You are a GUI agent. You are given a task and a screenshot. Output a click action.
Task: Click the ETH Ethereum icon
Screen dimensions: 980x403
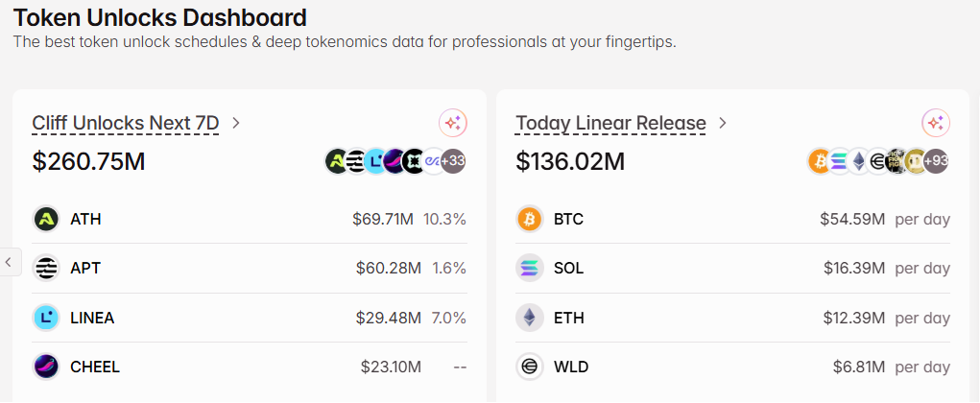pyautogui.click(x=530, y=318)
